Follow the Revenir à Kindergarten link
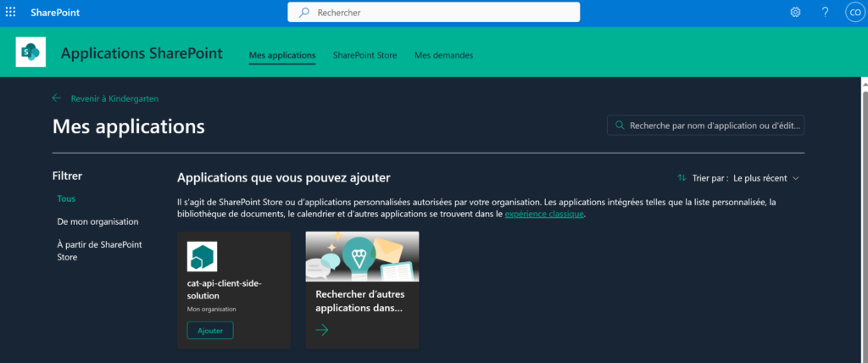The height and width of the screenshot is (363, 868). 114,98
